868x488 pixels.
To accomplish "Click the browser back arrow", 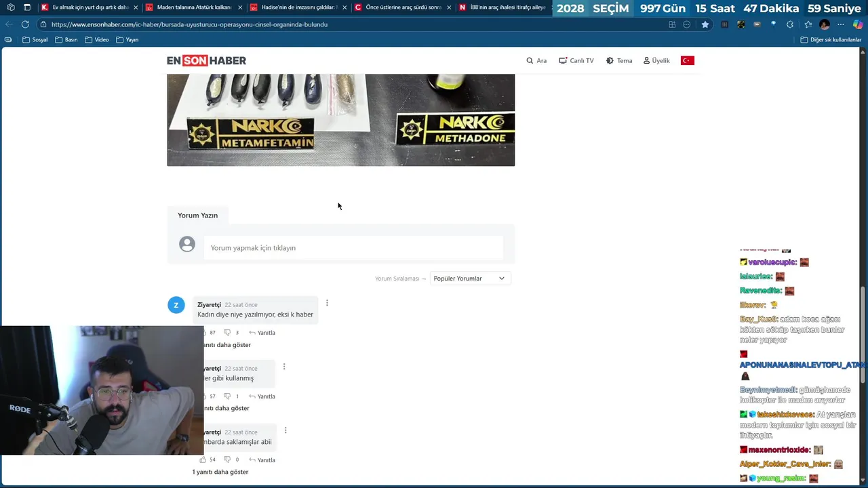I will [x=9, y=24].
